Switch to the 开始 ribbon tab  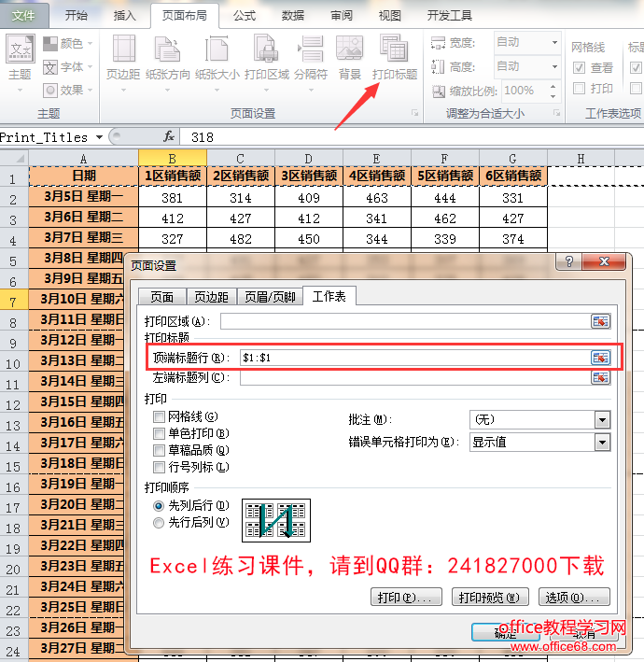tap(77, 16)
